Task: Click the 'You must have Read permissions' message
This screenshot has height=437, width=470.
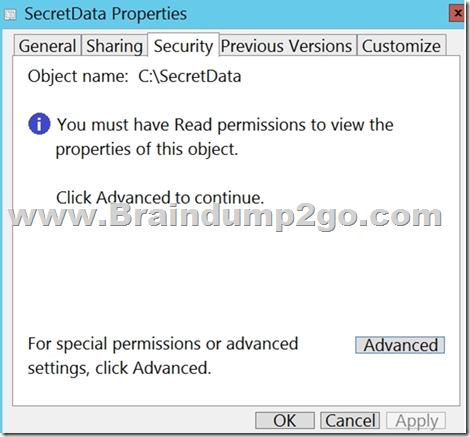Action: pos(225,125)
